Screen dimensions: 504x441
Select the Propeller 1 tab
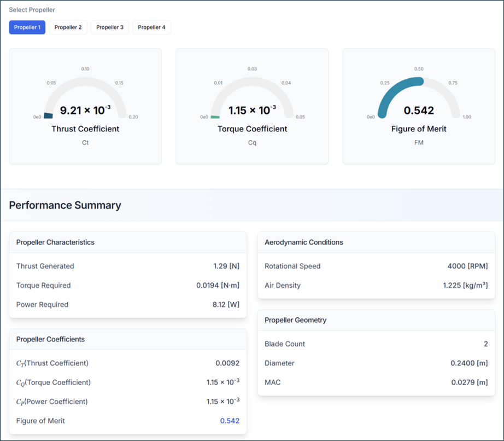coord(27,27)
